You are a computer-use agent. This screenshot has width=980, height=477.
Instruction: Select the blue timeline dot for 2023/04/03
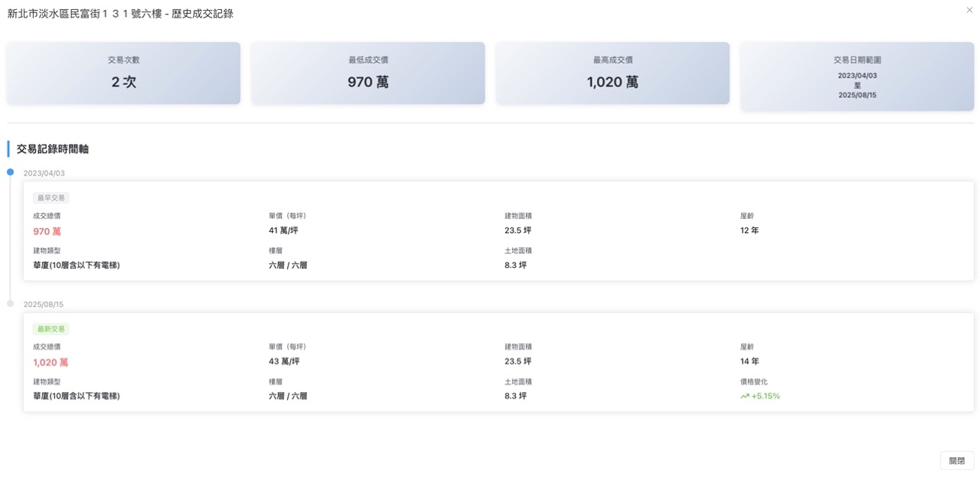pos(10,172)
